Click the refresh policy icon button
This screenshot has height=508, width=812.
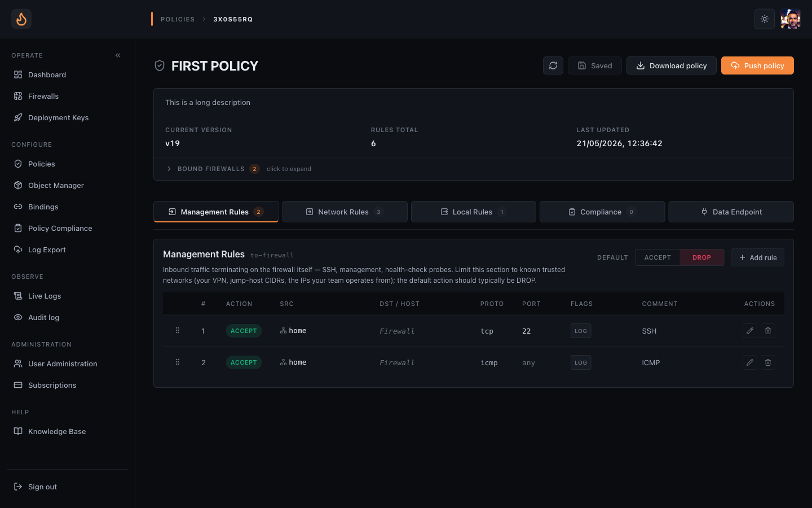pos(553,65)
